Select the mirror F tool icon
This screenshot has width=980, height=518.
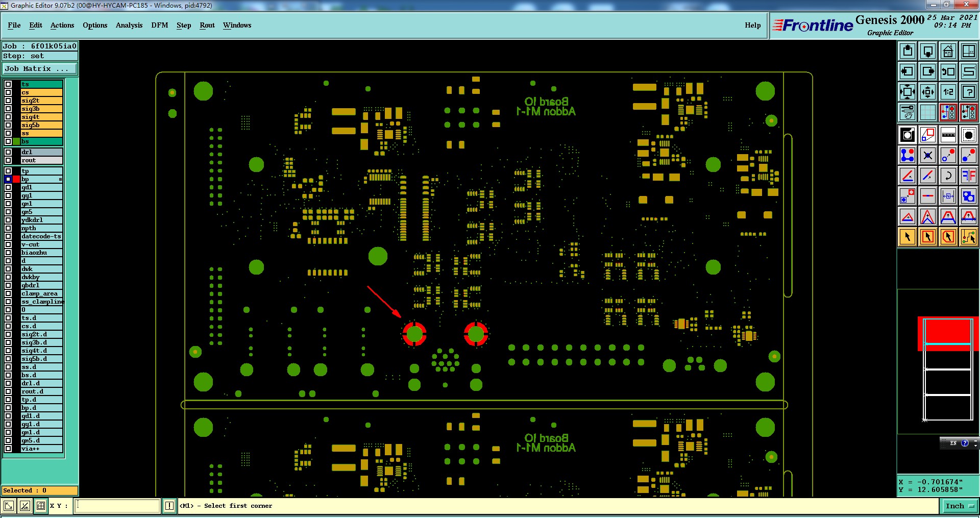pos(969,176)
